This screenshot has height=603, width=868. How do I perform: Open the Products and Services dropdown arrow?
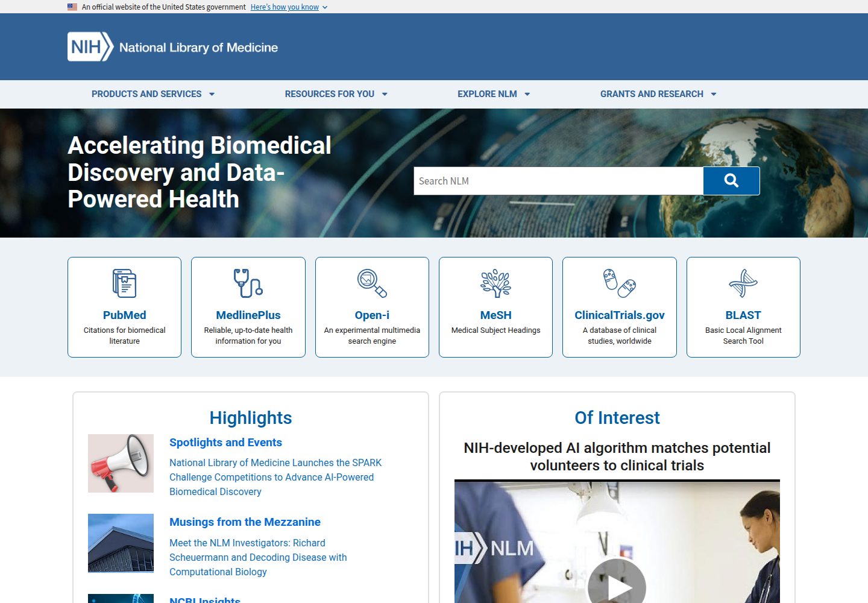click(212, 94)
